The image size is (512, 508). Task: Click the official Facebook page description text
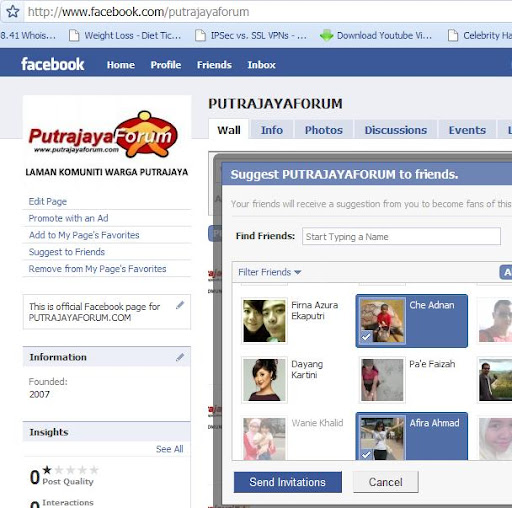(x=94, y=312)
